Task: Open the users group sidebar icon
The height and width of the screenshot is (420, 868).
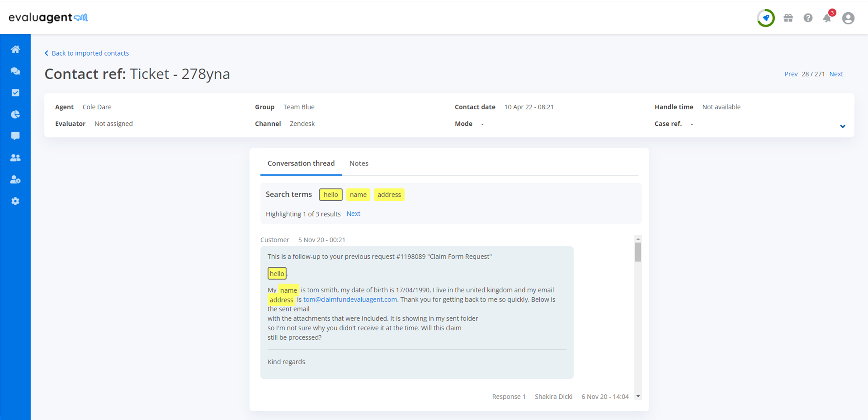Action: [15, 158]
